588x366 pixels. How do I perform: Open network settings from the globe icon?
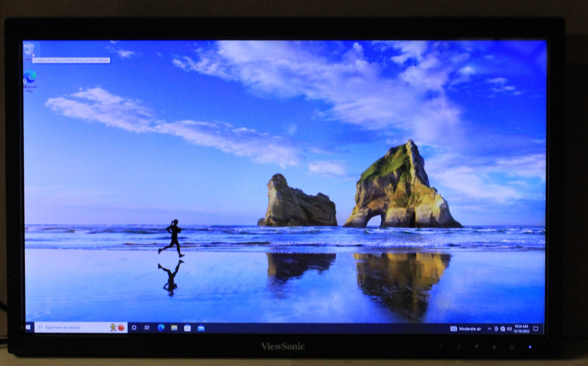point(503,329)
